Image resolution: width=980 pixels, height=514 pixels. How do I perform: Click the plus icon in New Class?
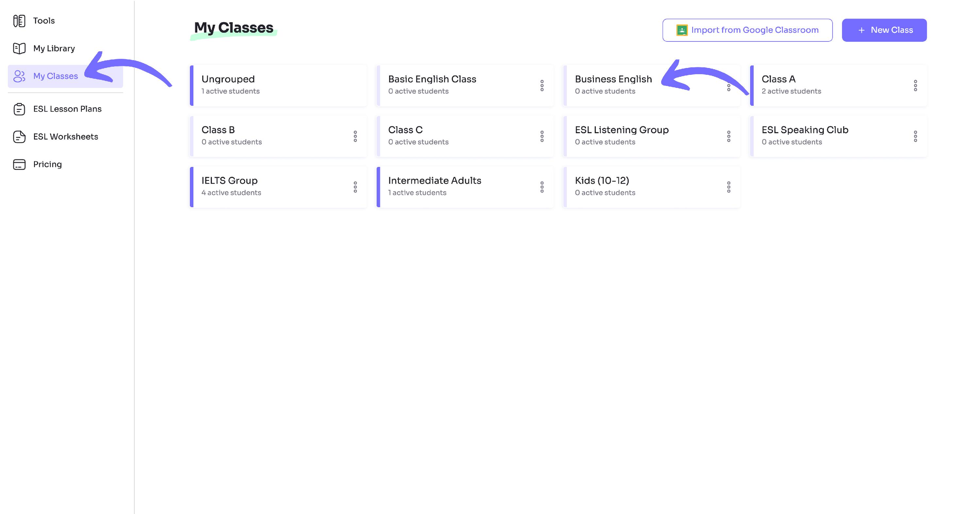(x=862, y=30)
